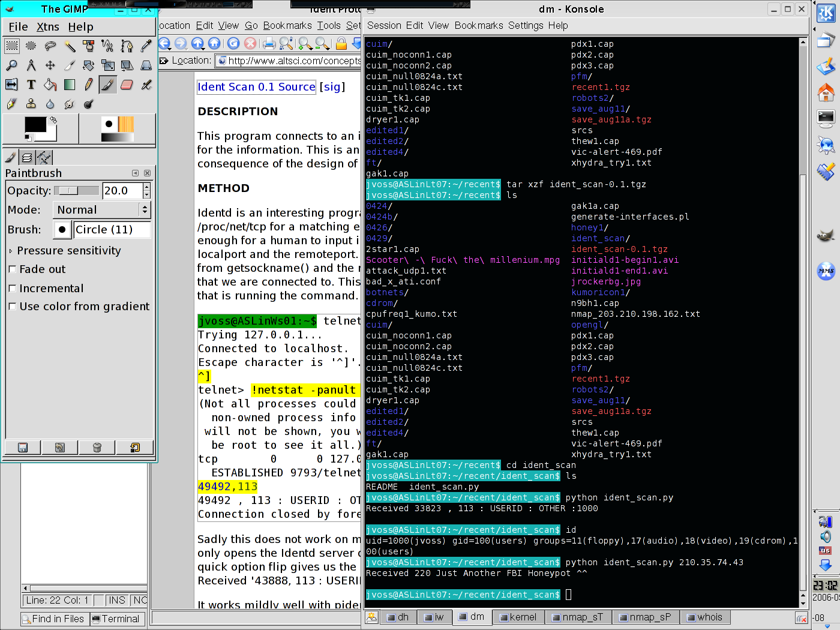Expand Pressure sensitivity options
Screen dimensions: 840x630
pyautogui.click(x=11, y=251)
